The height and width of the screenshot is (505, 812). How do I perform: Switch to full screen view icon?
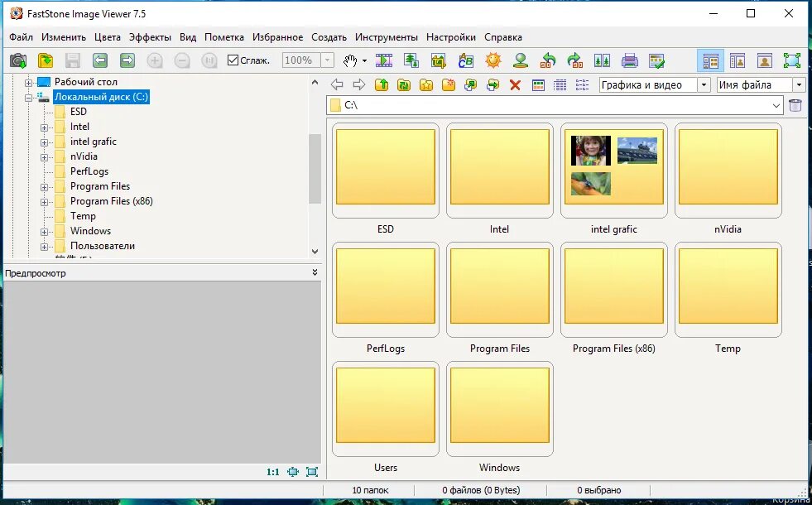point(792,60)
